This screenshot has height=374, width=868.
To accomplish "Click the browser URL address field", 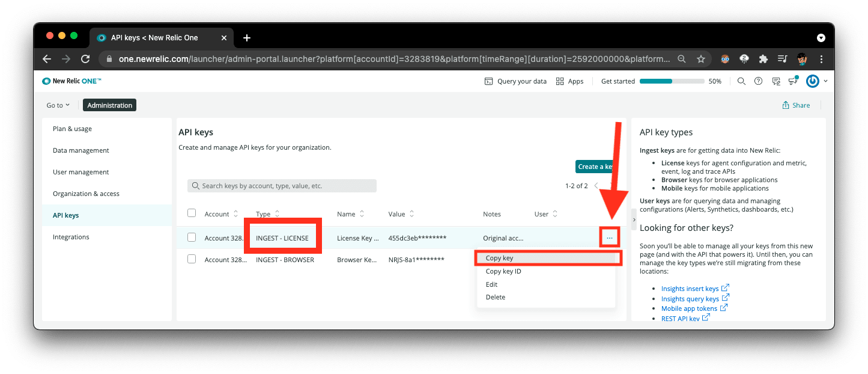I will [x=393, y=59].
